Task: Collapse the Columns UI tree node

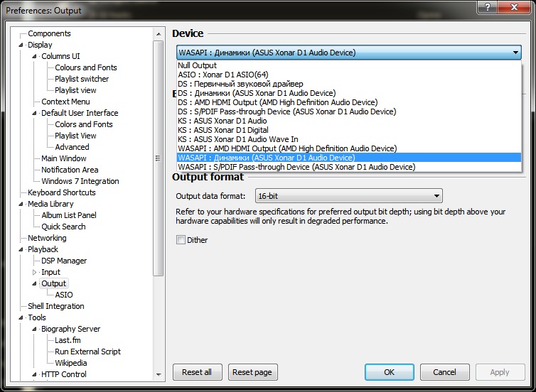Action: pyautogui.click(x=34, y=56)
